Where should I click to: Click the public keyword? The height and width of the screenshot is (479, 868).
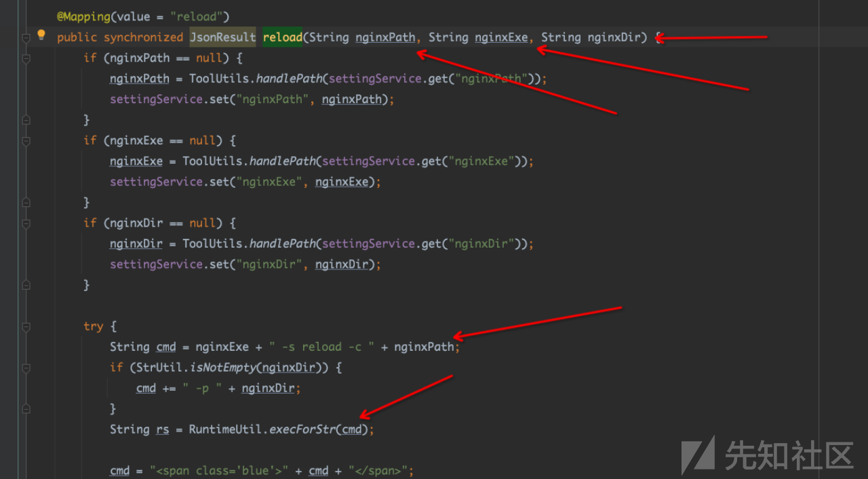[77, 37]
